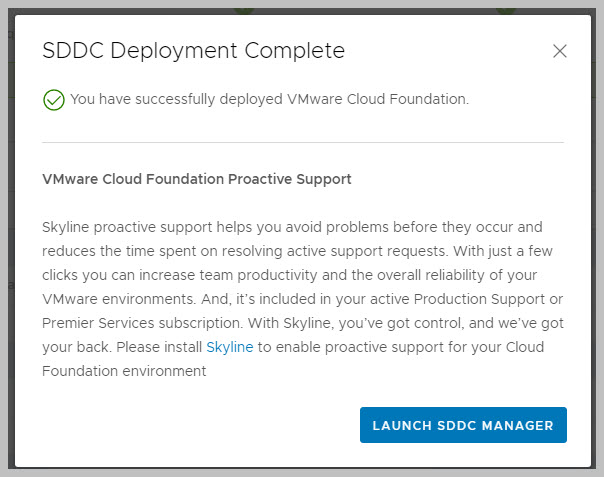Click the horizontal divider below the success message
604x477 pixels.
coord(303,142)
